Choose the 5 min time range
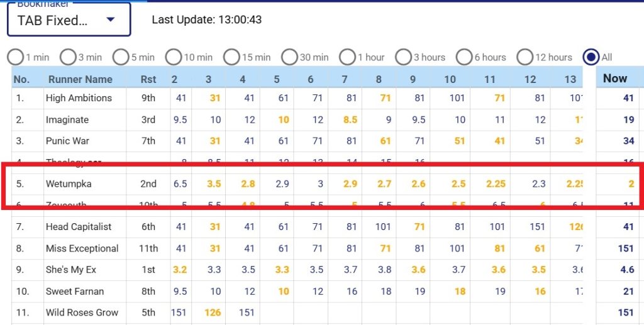The height and width of the screenshot is (325, 644). pyautogui.click(x=121, y=57)
